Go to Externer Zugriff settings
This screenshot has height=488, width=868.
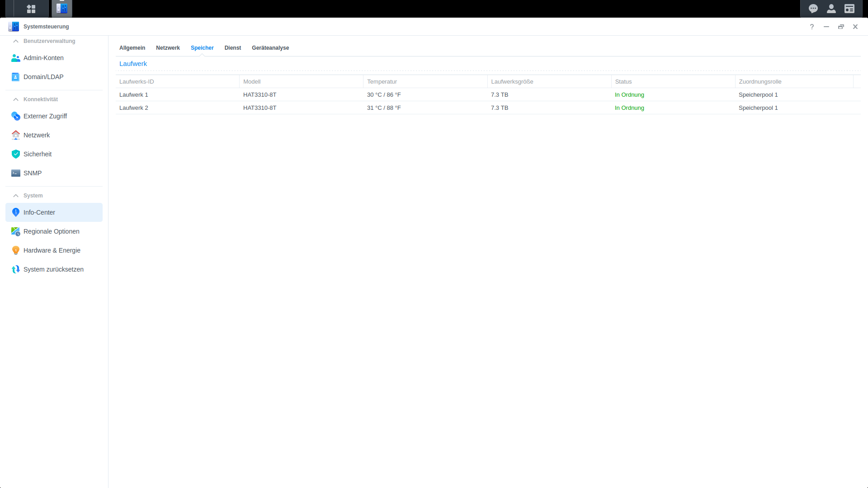(x=45, y=116)
